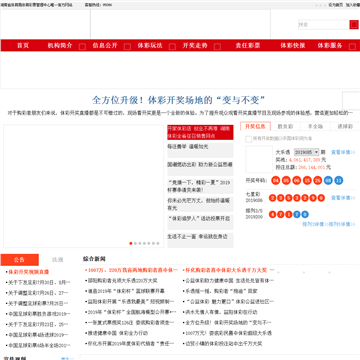
Task: Expand the submenu arrow after 体彩服务
Action: tap(352, 47)
